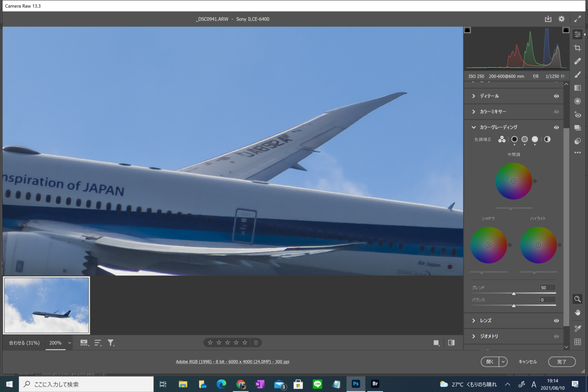This screenshot has width=588, height=392.
Task: Open workflow options link Adobe RGB (1998)
Action: pos(233,362)
